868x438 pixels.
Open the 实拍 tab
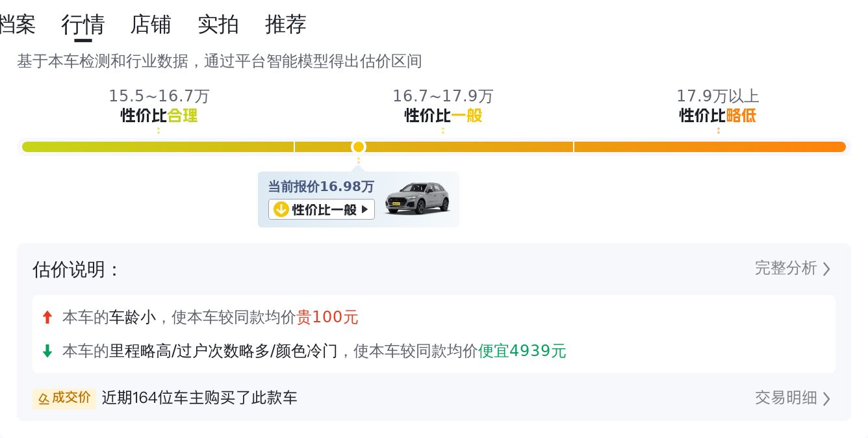pos(218,25)
